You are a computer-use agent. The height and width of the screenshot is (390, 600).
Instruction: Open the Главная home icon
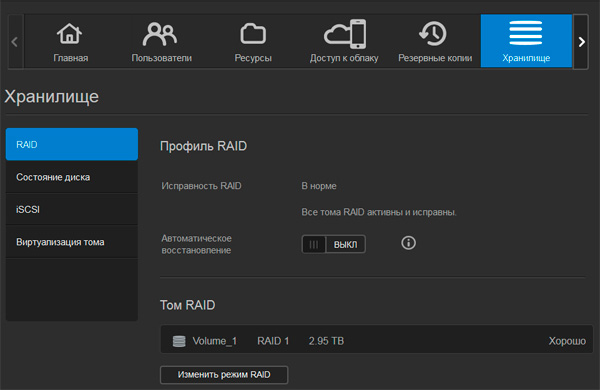(70, 34)
